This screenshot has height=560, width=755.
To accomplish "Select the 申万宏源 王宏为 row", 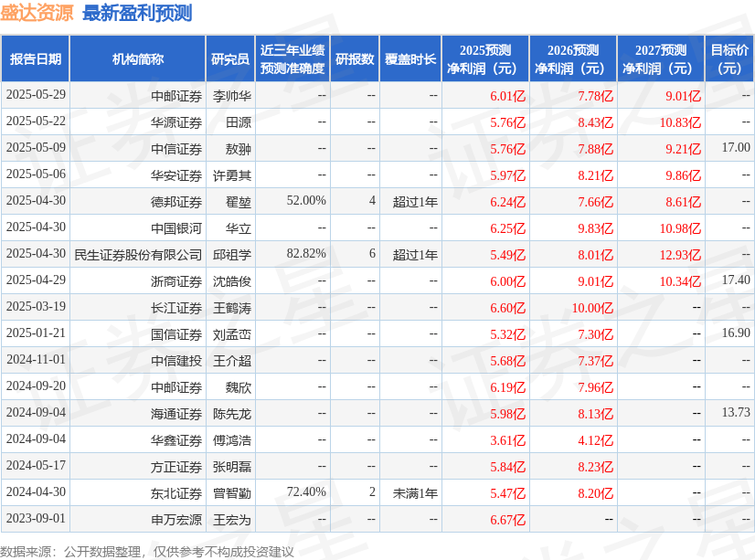I will click(377, 519).
